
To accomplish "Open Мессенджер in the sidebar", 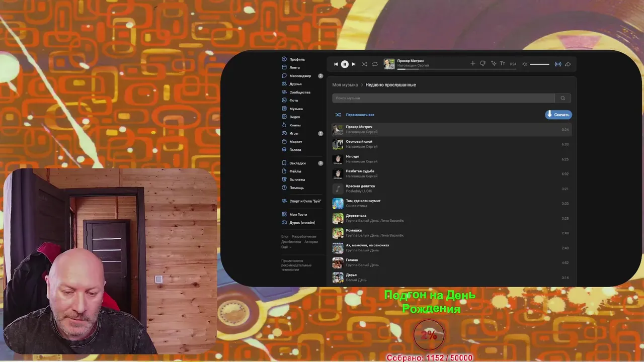I will pyautogui.click(x=296, y=76).
